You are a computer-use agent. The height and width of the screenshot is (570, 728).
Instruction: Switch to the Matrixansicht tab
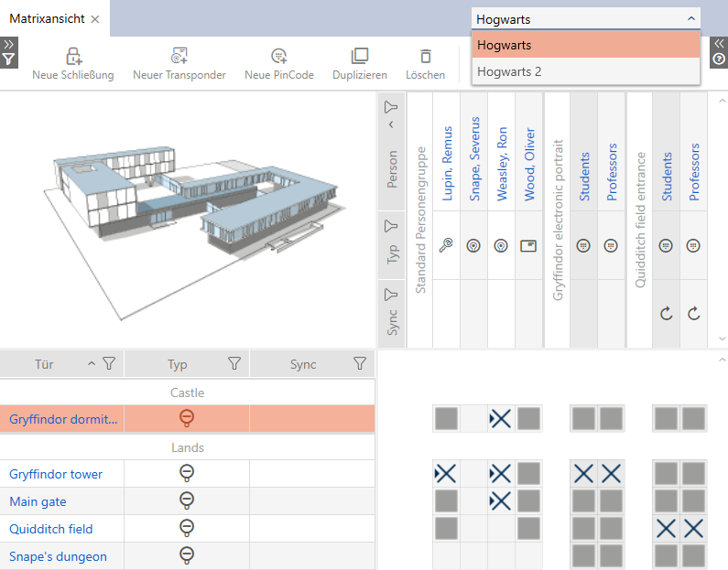click(x=46, y=18)
